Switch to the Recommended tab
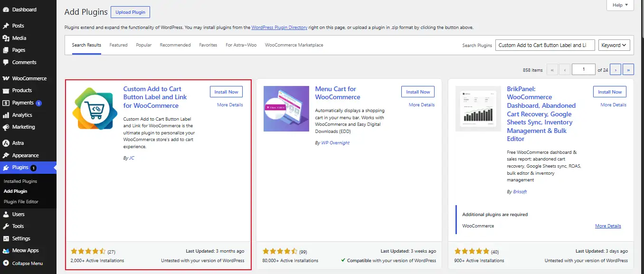Screen dimensions: 644x274 point(175,45)
